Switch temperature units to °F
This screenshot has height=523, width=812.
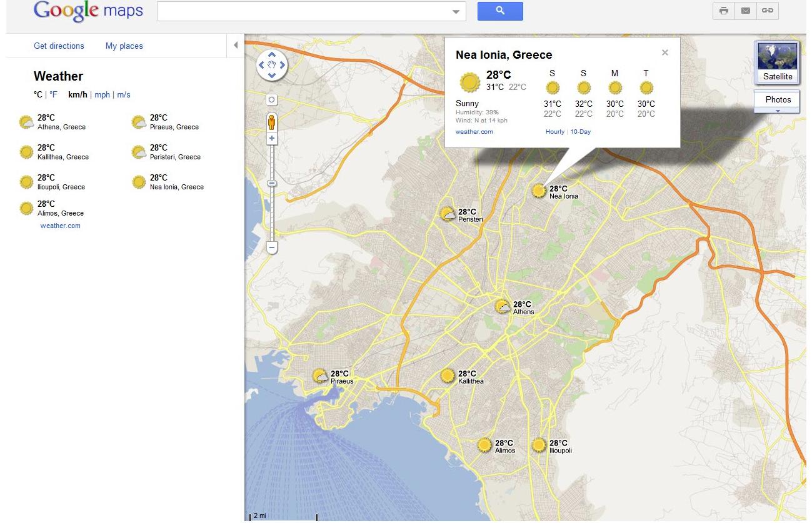[54, 95]
